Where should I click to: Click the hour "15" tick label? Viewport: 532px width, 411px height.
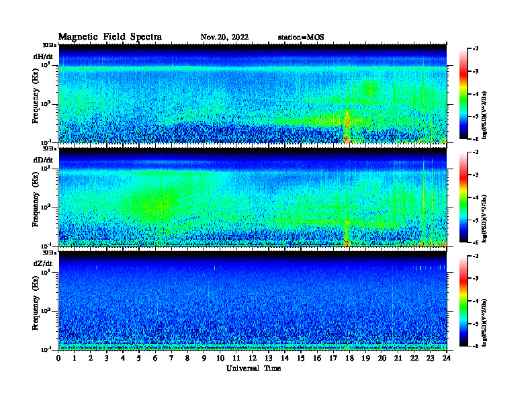pos(301,359)
